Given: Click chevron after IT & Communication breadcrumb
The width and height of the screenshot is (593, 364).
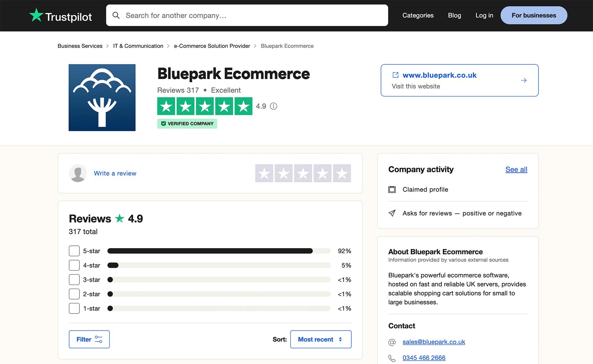Looking at the screenshot, I should click(x=168, y=46).
